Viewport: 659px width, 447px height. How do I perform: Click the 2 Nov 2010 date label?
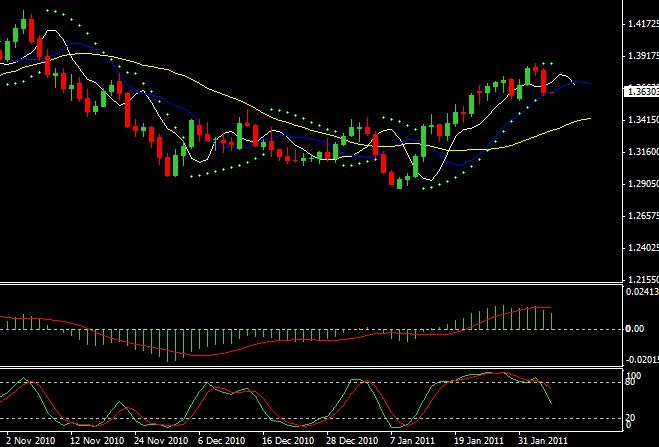pyautogui.click(x=31, y=441)
